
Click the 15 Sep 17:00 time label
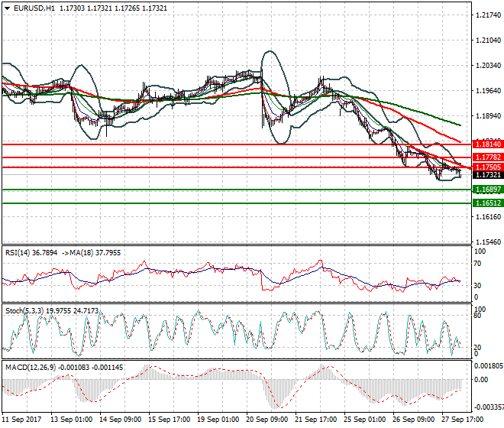tap(169, 420)
